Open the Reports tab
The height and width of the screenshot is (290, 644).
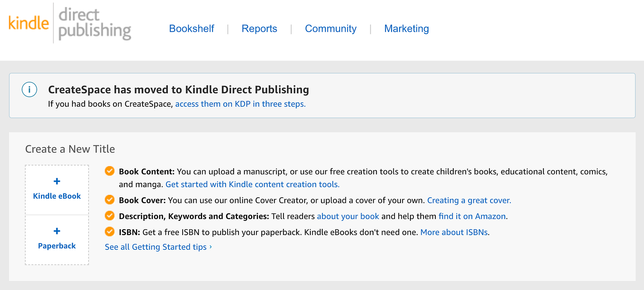point(259,29)
